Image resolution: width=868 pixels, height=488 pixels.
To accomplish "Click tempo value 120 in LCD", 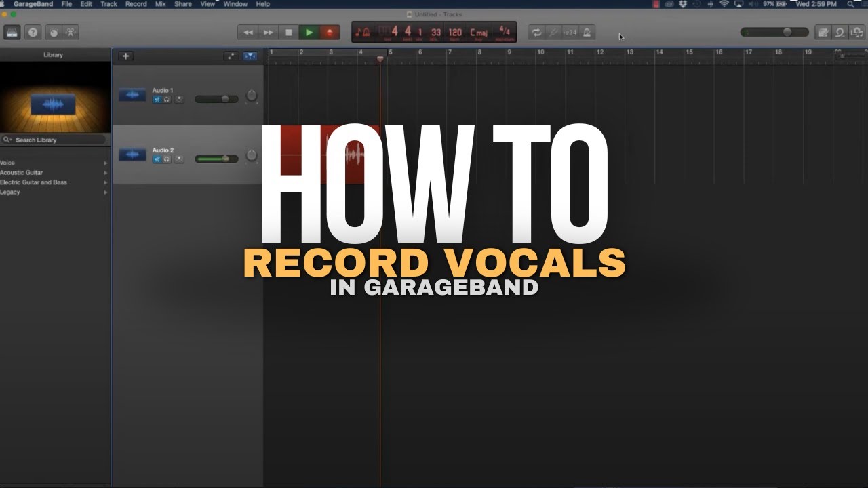I will tap(455, 32).
